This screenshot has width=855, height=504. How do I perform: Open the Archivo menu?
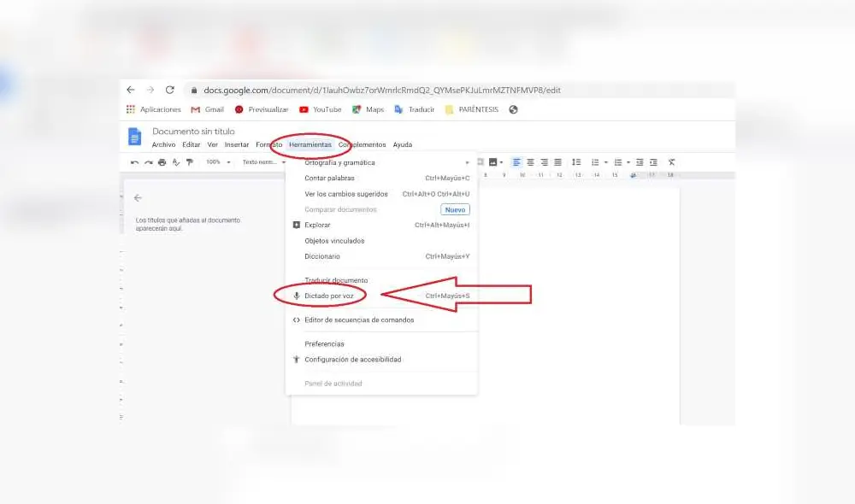[x=163, y=144]
